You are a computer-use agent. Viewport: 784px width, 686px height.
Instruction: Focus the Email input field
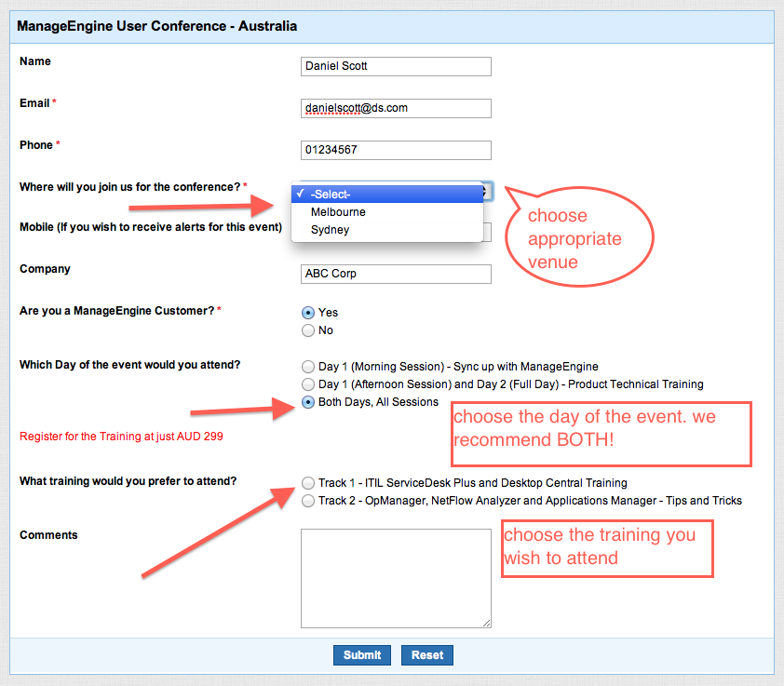coord(396,109)
